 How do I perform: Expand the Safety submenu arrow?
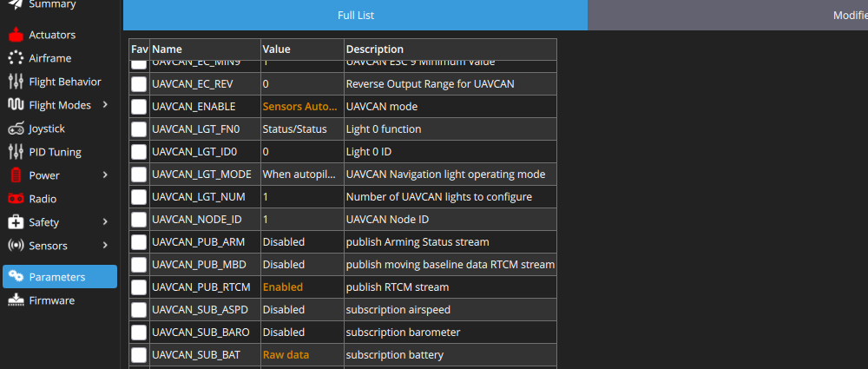click(105, 222)
